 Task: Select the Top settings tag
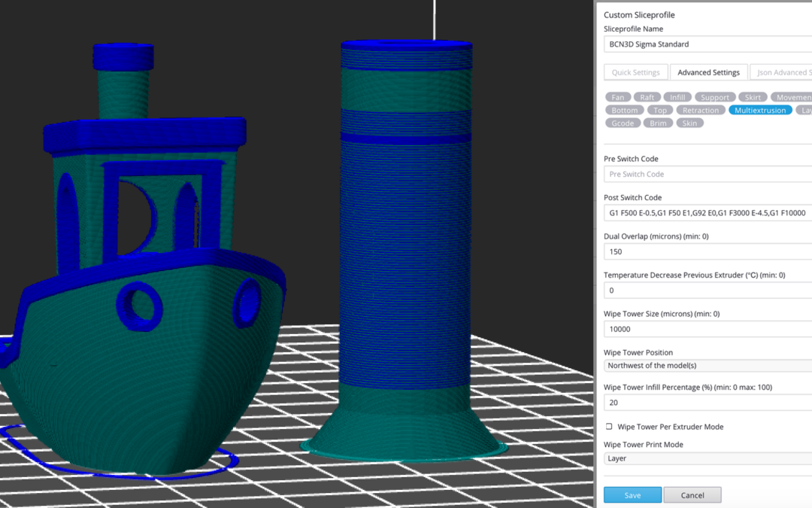[x=660, y=110]
